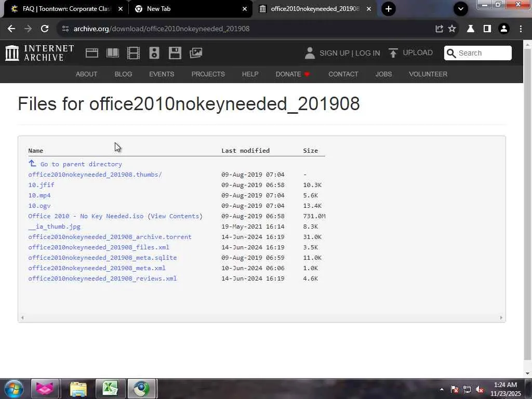Open the BLOG menu item
This screenshot has width=532, height=399.
(123, 74)
